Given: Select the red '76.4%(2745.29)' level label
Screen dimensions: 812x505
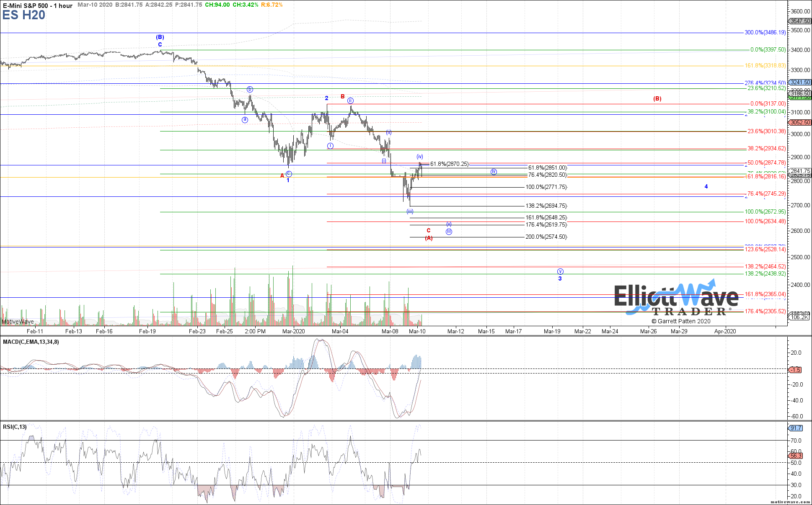Looking at the screenshot, I should click(767, 194).
